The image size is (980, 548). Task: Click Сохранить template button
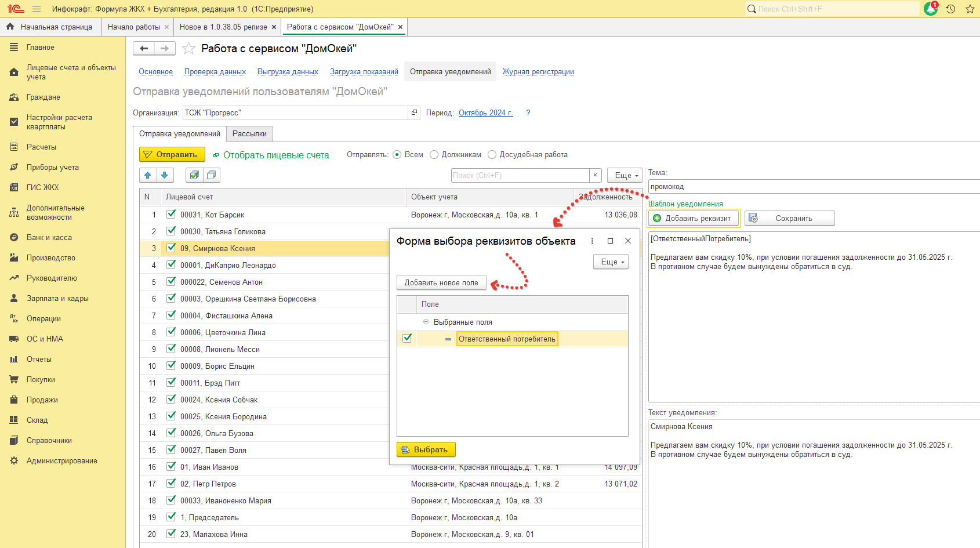tap(790, 219)
